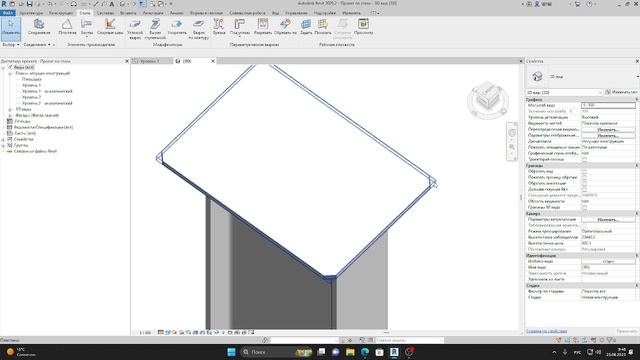Open the type selector dropdown arrow

[x=637, y=76]
